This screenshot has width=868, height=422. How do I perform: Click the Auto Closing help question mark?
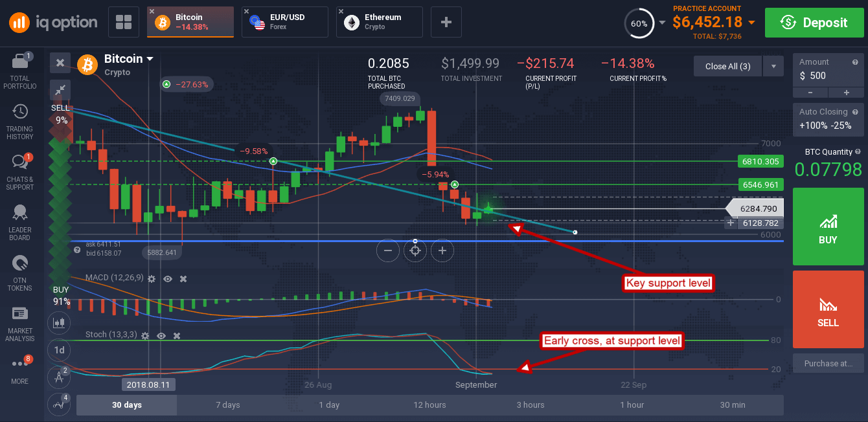854,112
